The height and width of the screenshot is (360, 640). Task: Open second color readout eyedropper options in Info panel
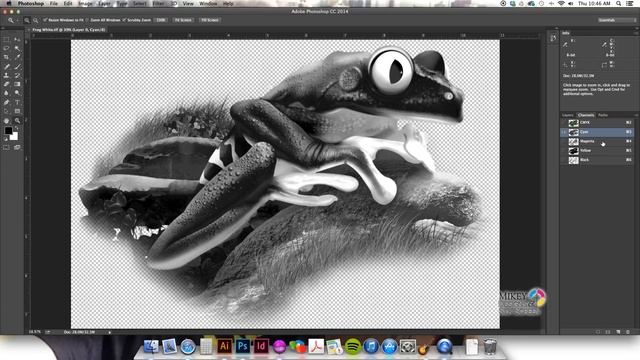click(x=604, y=44)
